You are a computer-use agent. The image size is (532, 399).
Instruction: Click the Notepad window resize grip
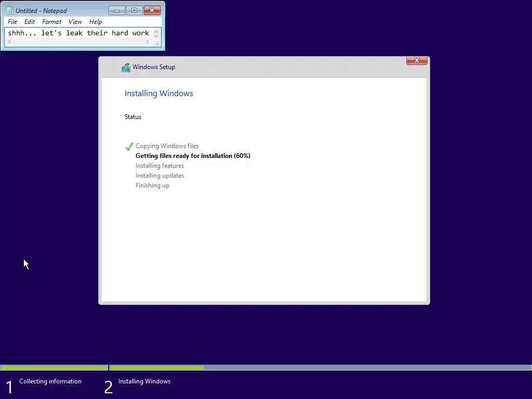click(157, 43)
